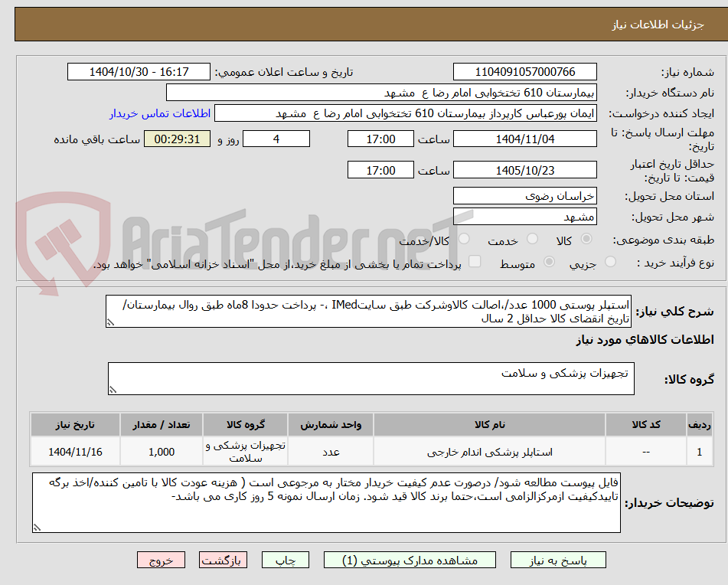
Task: Click the تعداد / مقدار column header
Action: (x=161, y=425)
